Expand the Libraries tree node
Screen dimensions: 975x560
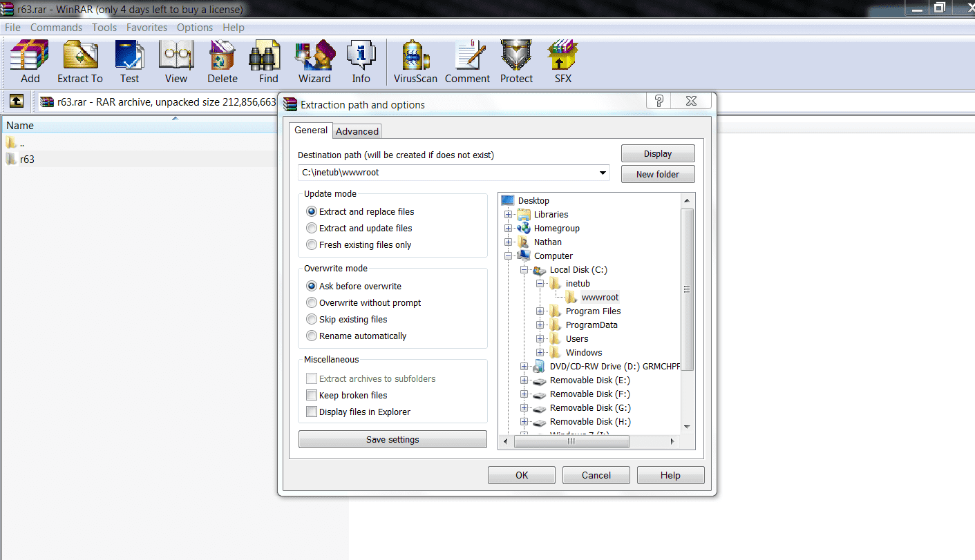pyautogui.click(x=509, y=214)
